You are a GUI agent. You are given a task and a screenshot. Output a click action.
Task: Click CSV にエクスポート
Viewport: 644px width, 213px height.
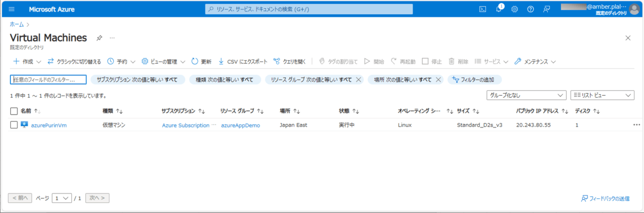pos(243,62)
